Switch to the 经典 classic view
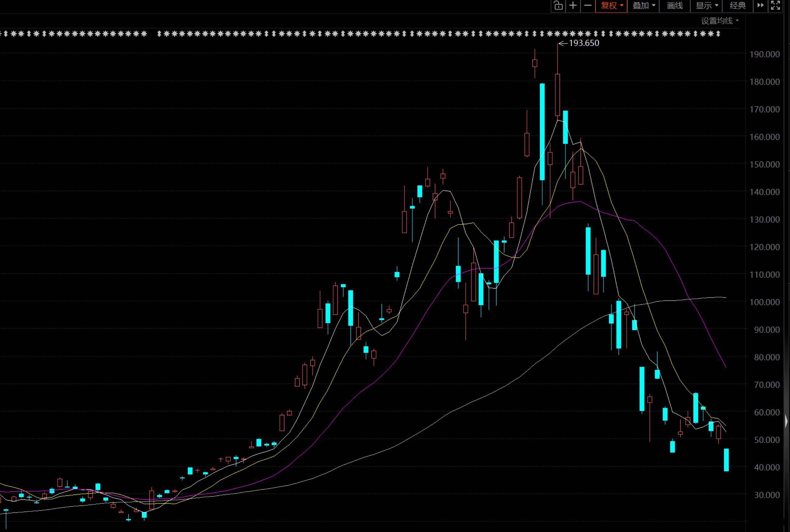The image size is (790, 532). coord(738,6)
